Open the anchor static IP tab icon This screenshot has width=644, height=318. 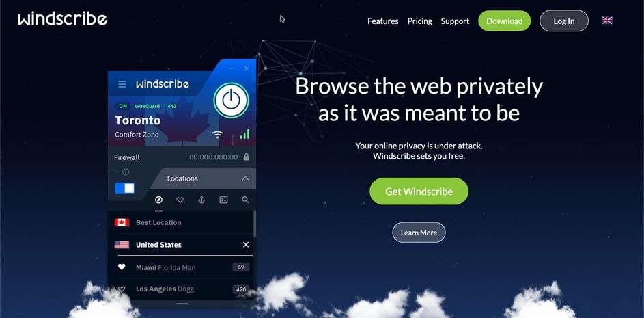pyautogui.click(x=201, y=200)
